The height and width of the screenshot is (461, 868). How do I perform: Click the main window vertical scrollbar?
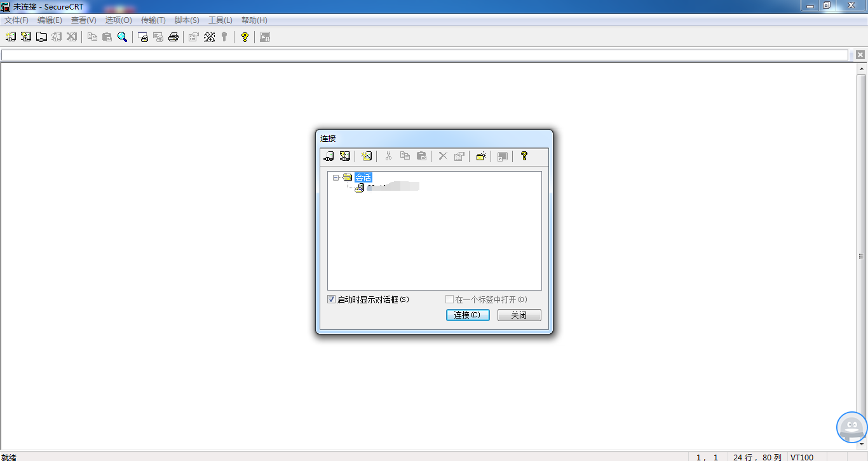point(861,254)
